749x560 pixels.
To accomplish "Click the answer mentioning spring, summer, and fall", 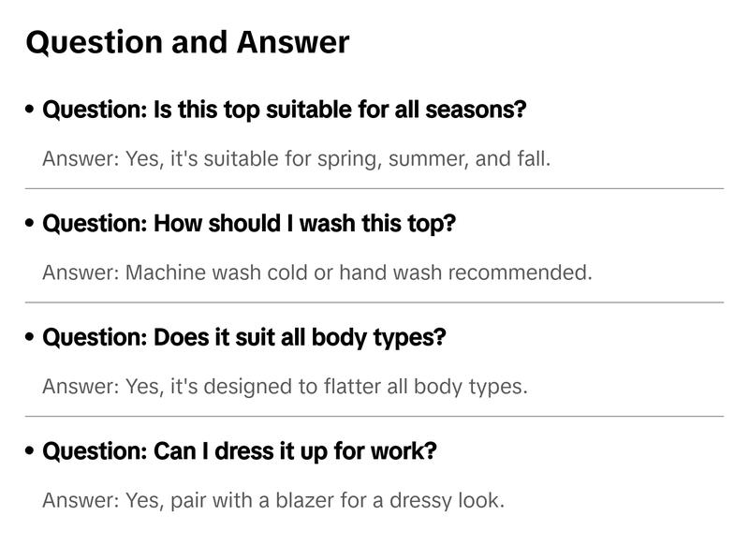I will click(x=296, y=158).
